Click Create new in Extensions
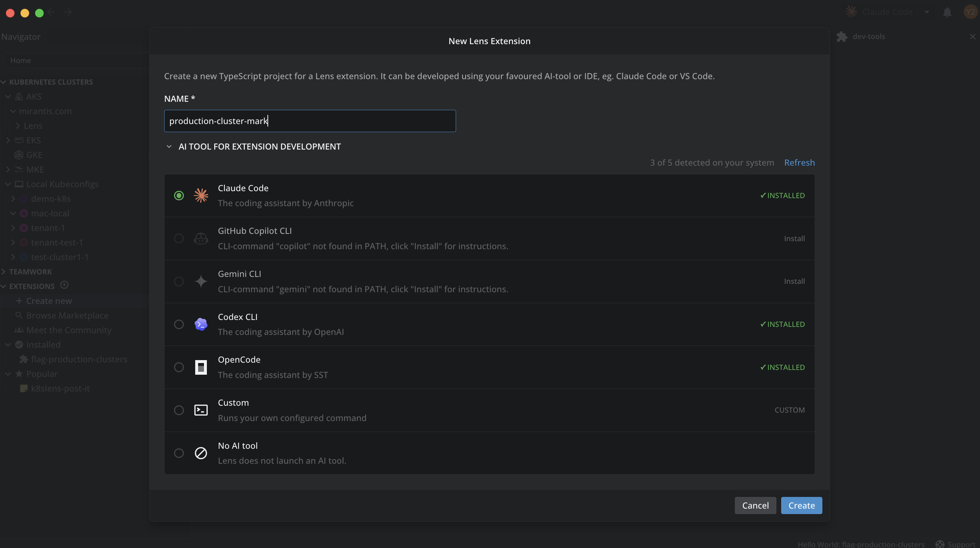 coord(49,301)
